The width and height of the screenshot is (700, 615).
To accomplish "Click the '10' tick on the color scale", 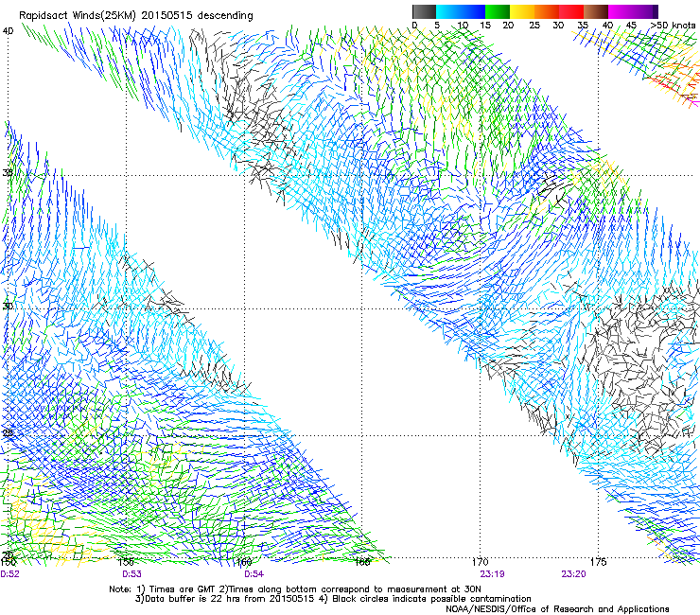I will click(x=463, y=25).
